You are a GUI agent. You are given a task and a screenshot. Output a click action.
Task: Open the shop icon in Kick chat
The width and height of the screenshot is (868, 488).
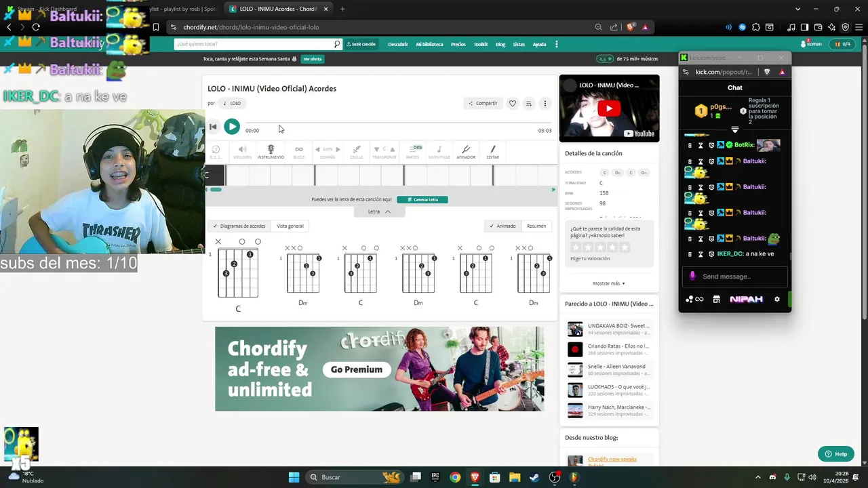716,299
